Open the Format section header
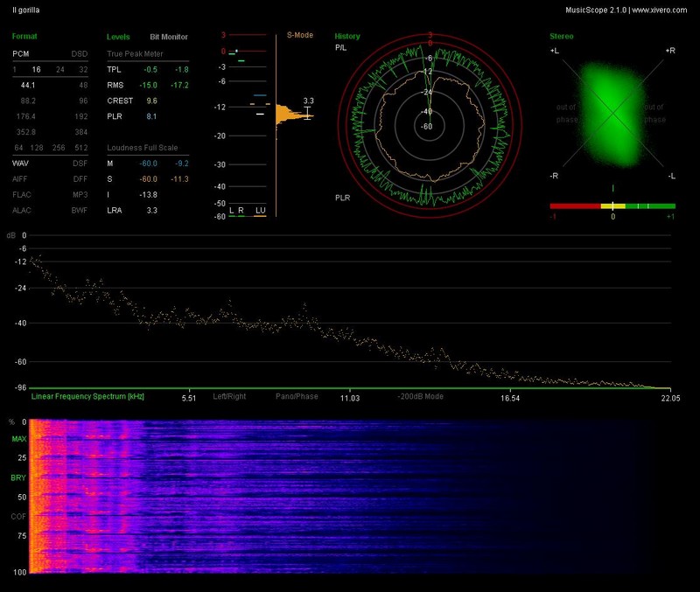Viewport: 700px width, 592px height. click(x=24, y=36)
